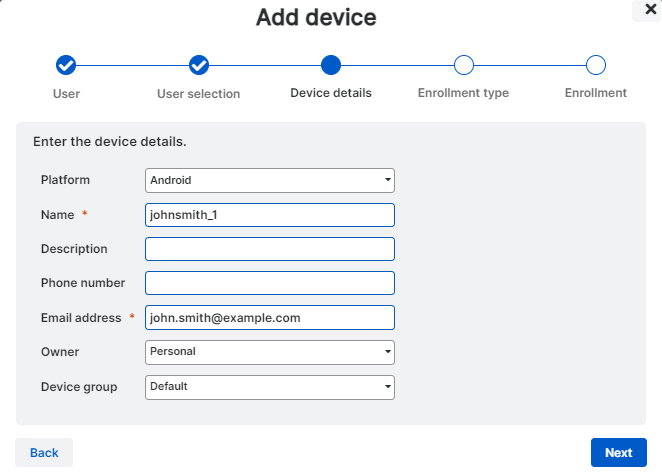Click the completed User step checkmark icon
The width and height of the screenshot is (662, 475).
[66, 65]
